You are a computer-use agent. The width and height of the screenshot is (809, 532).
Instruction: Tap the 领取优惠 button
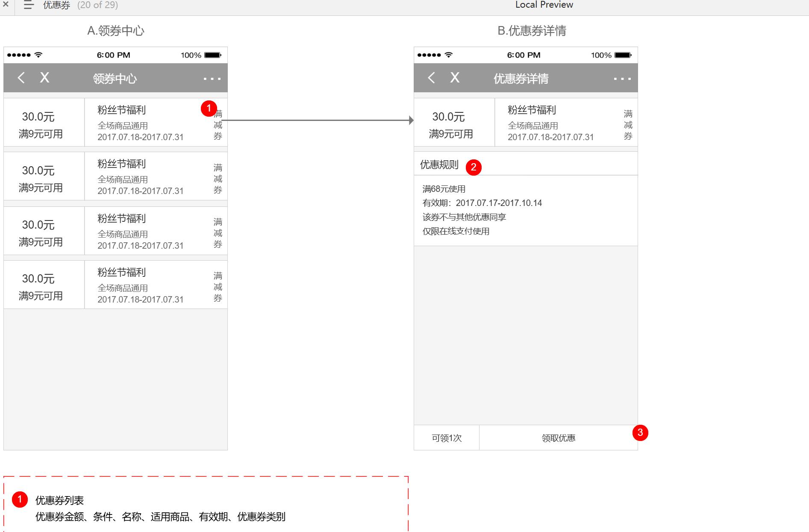click(x=558, y=438)
